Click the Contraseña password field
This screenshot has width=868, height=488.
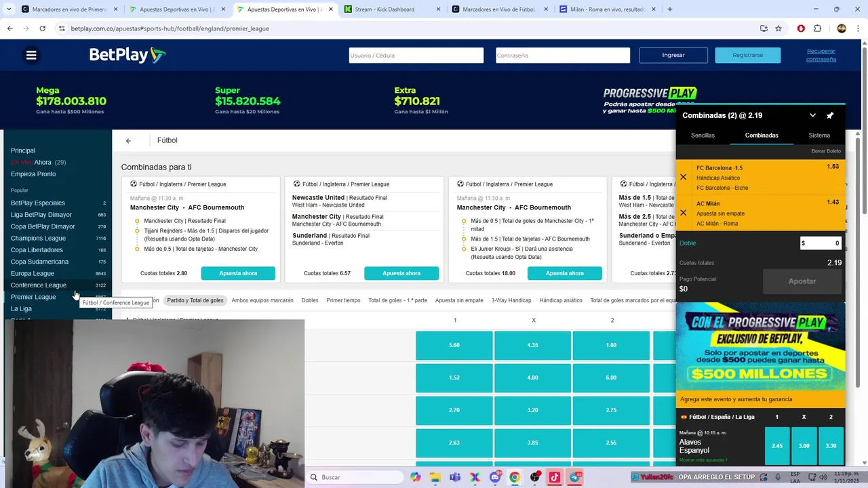pyautogui.click(x=563, y=56)
